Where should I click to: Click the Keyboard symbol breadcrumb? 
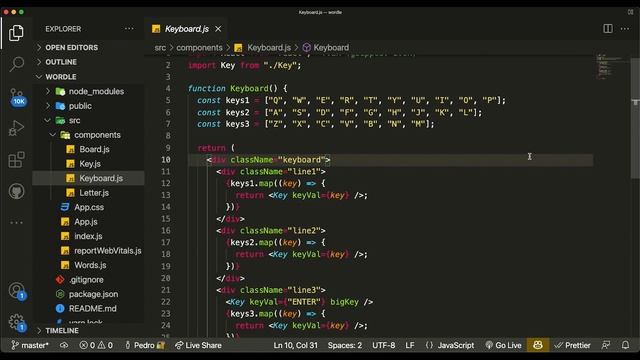(x=326, y=48)
